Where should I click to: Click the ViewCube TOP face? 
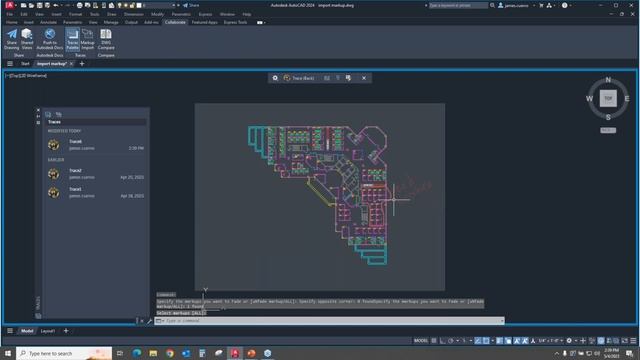608,98
